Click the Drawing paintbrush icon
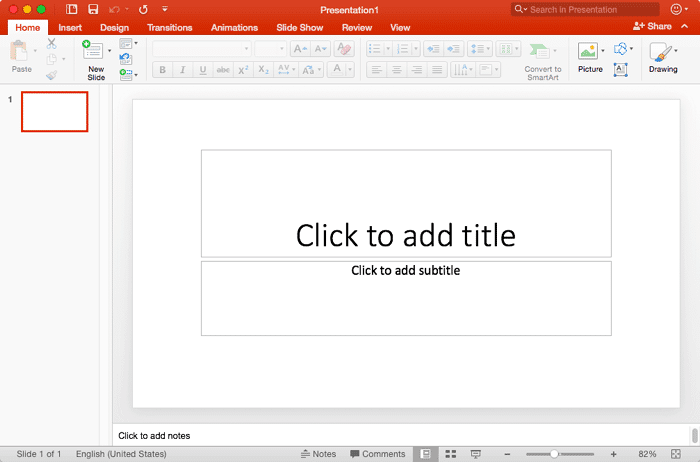The width and height of the screenshot is (700, 462). click(661, 52)
